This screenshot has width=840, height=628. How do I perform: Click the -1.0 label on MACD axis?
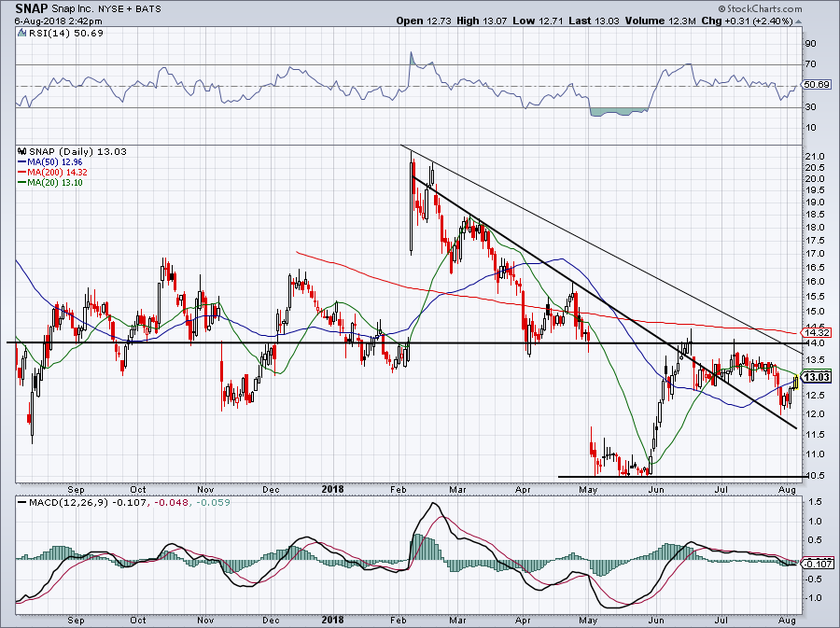(x=814, y=597)
